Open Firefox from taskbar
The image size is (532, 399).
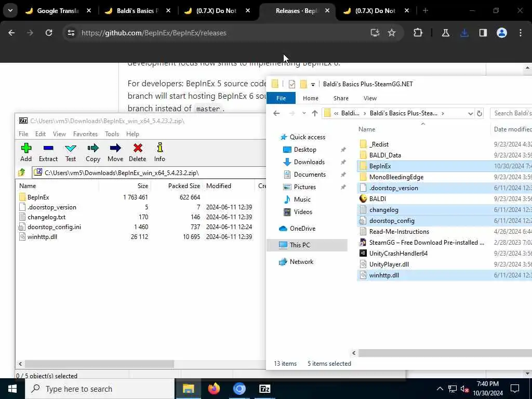pyautogui.click(x=214, y=389)
